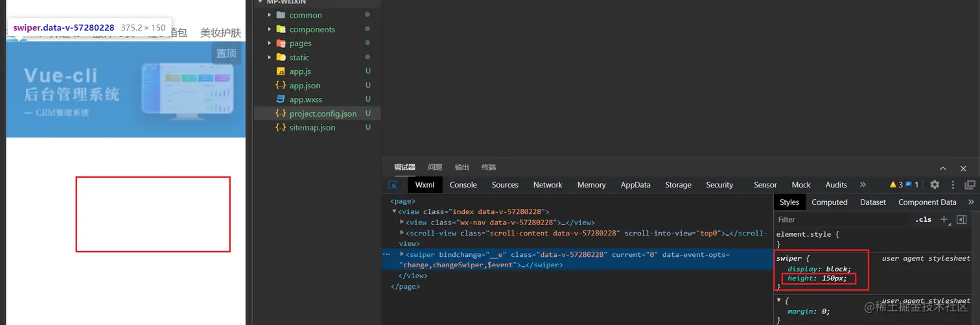Open devtools settings gear
Viewport: 980px width, 325px height.
pos(935,185)
